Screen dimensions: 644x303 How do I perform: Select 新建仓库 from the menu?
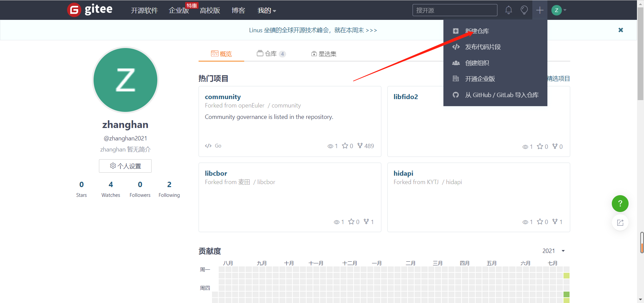click(476, 31)
